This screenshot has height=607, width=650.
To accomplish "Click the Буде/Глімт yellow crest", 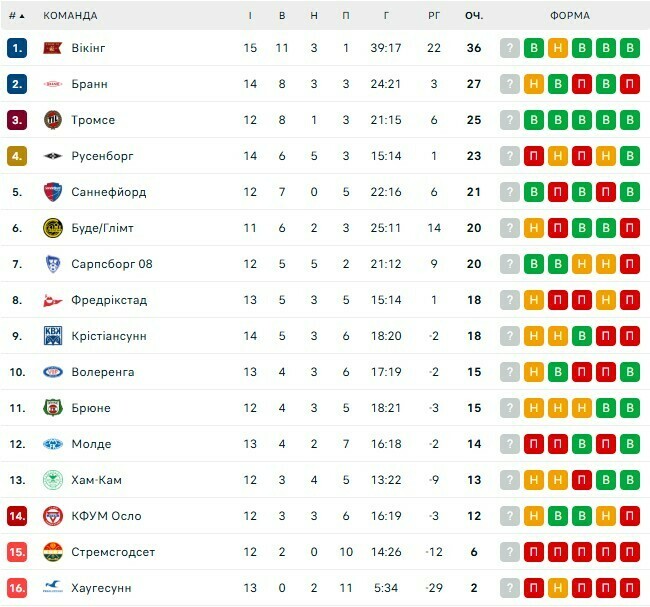I will click(53, 228).
